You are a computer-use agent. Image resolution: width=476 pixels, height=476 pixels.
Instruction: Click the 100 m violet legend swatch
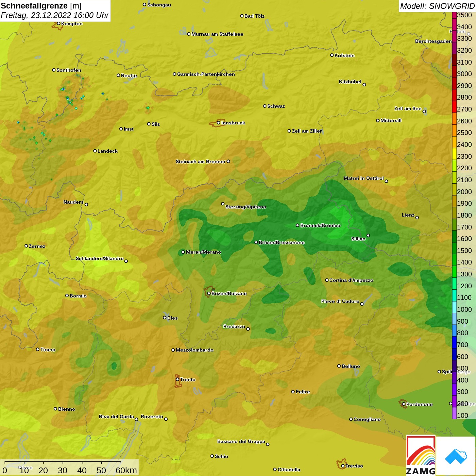click(454, 413)
